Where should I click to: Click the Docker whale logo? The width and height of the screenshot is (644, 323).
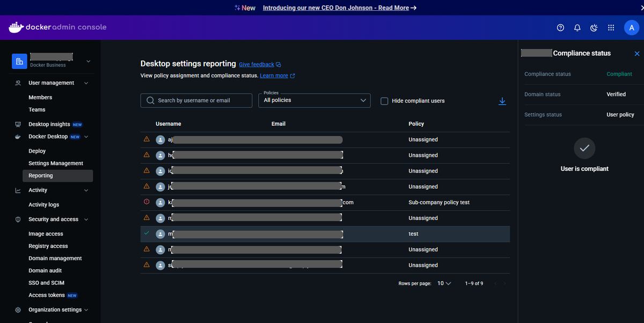point(16,27)
